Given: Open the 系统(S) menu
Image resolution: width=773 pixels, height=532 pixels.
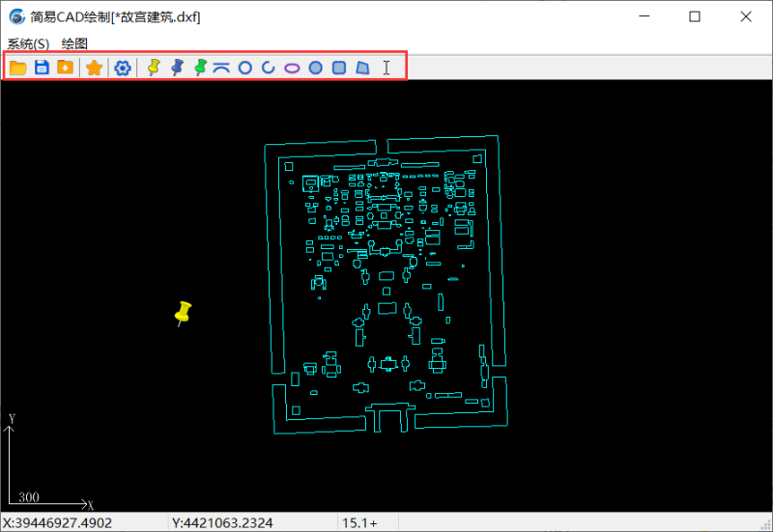Looking at the screenshot, I should (28, 43).
